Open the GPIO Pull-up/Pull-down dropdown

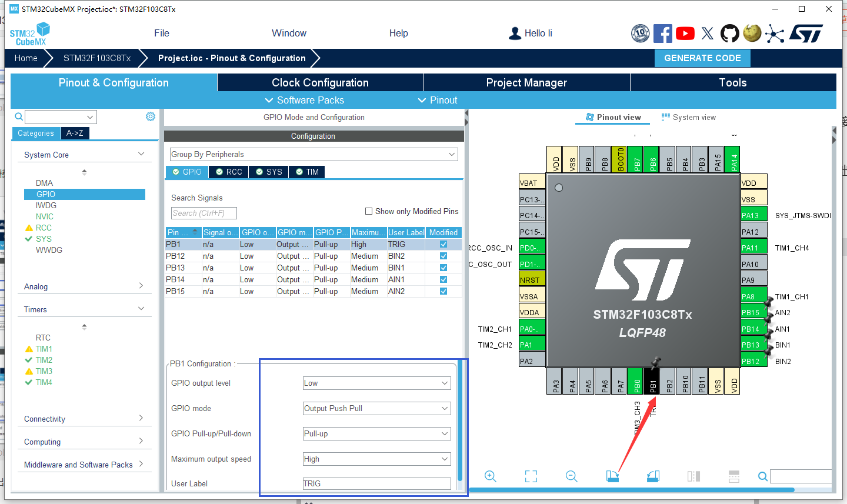376,433
